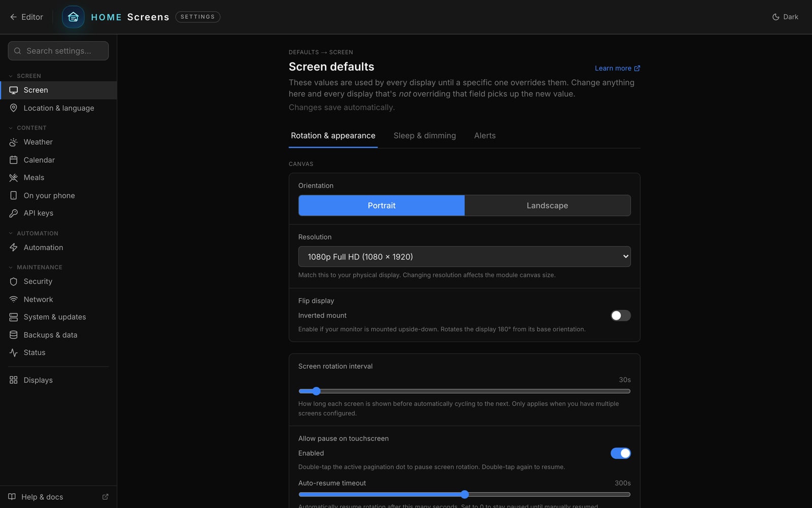Image resolution: width=812 pixels, height=508 pixels.
Task: Click the On your phone icon
Action: [x=14, y=195]
